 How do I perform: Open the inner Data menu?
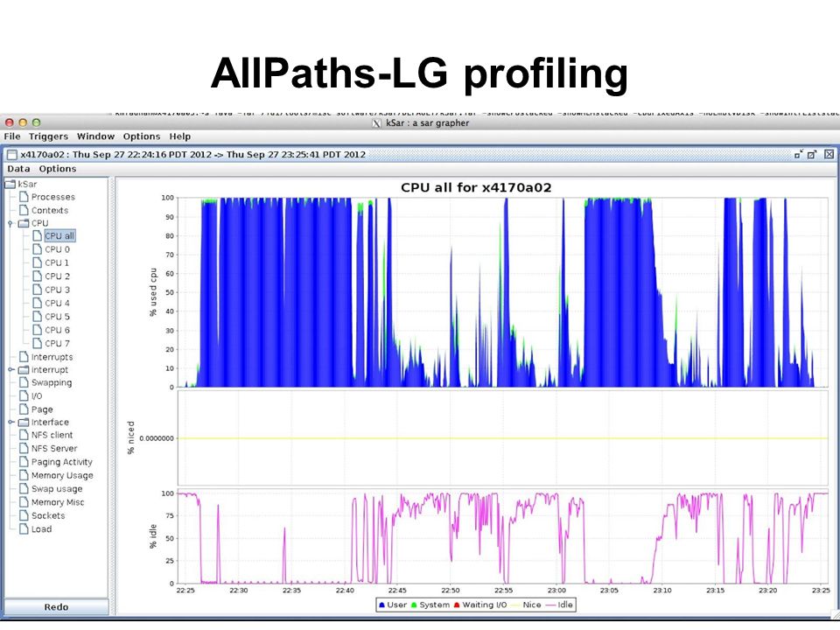(18, 169)
